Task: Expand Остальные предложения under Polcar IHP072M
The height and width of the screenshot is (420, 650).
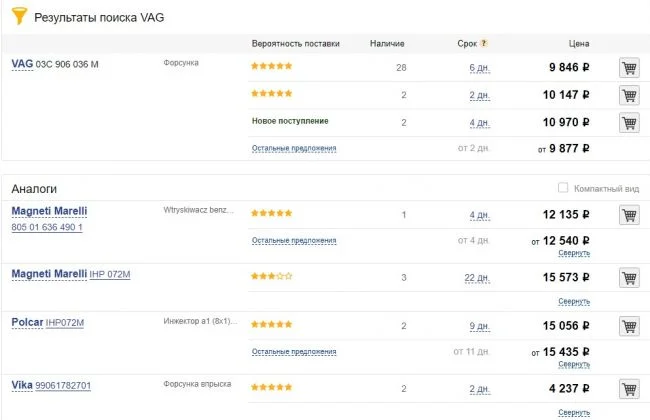Action: coord(294,352)
